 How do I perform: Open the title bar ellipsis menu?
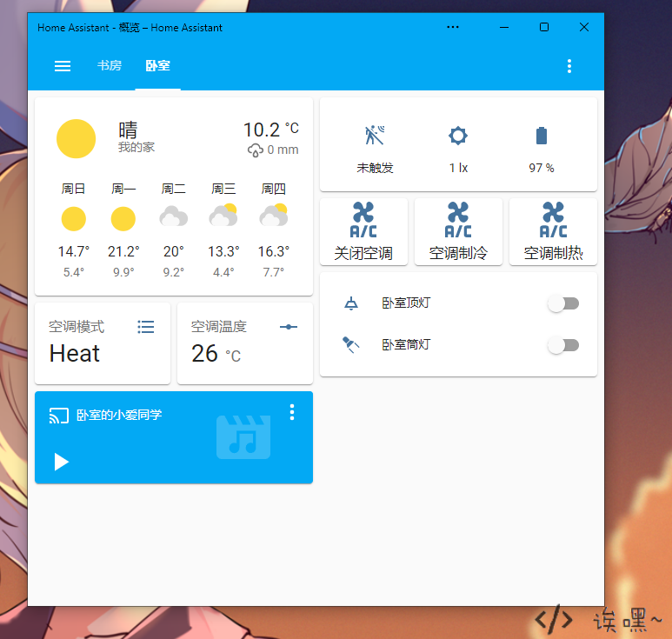pyautogui.click(x=453, y=27)
